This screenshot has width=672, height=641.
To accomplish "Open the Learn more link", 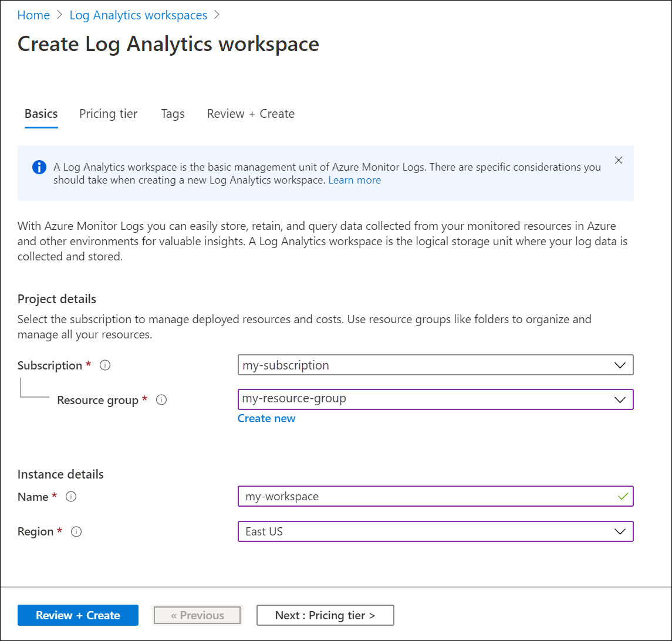I will (x=354, y=179).
